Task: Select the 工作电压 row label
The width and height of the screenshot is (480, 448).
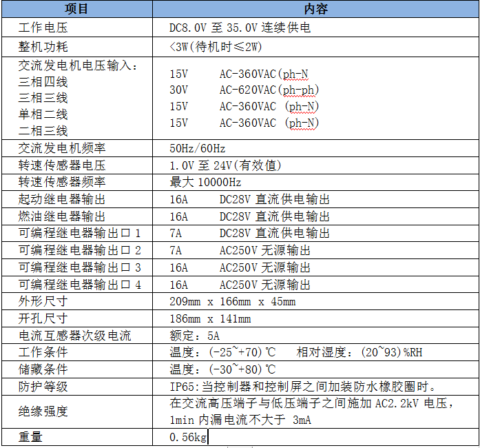Action: tap(43, 28)
